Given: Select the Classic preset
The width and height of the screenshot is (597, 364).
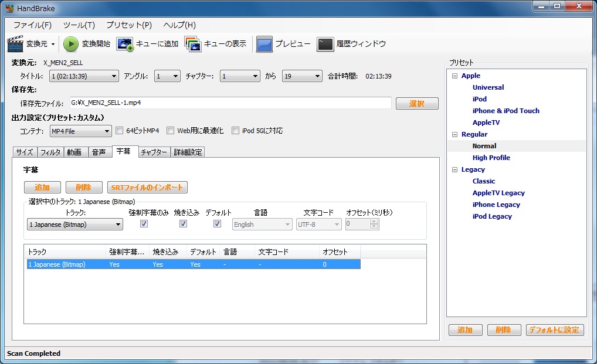Looking at the screenshot, I should 484,182.
